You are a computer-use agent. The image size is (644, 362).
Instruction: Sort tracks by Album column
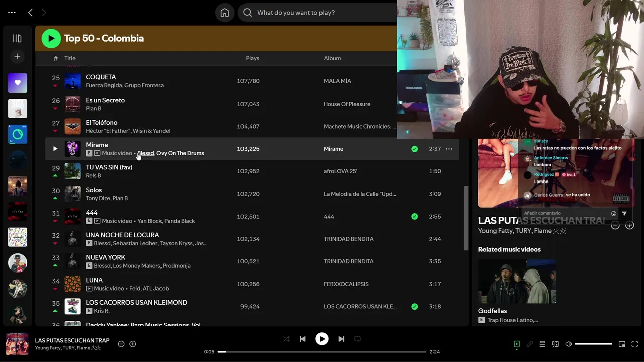click(x=332, y=58)
